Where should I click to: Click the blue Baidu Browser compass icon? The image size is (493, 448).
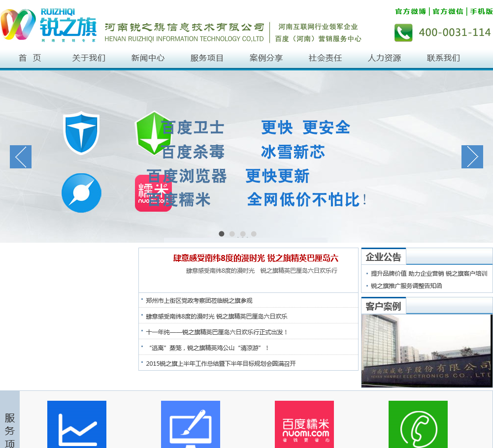point(81,192)
